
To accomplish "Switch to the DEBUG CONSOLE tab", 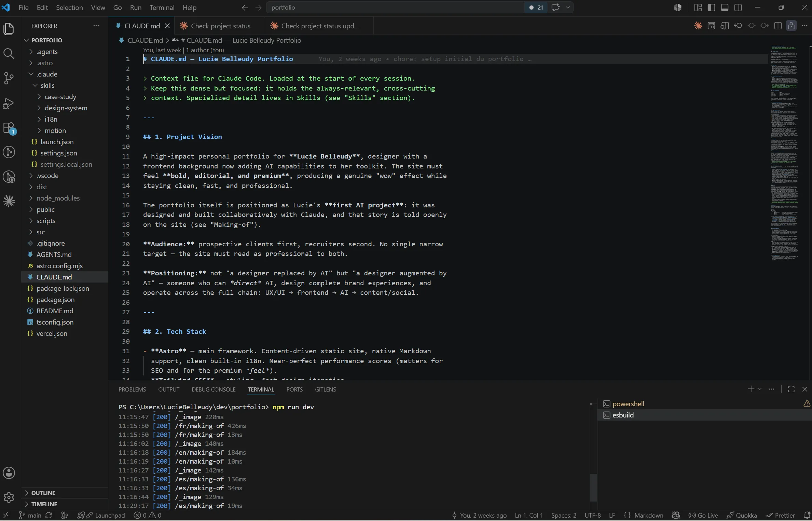I will (x=214, y=389).
